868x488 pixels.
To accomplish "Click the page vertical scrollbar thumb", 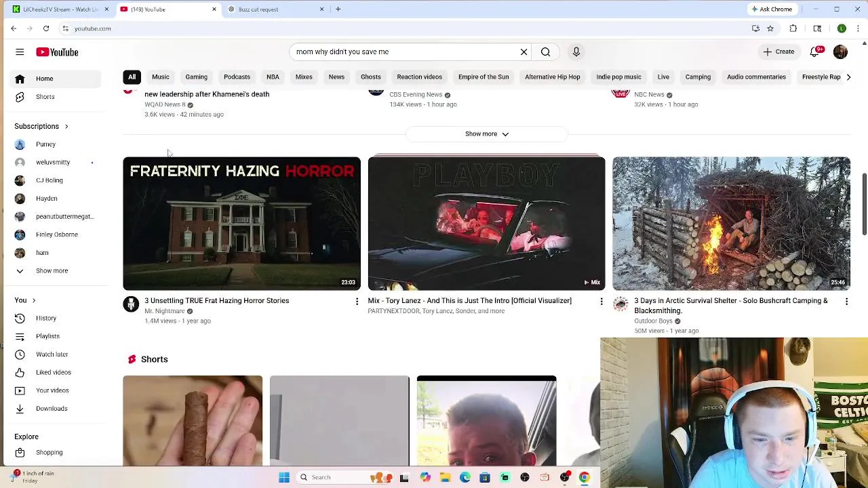I will point(865,205).
